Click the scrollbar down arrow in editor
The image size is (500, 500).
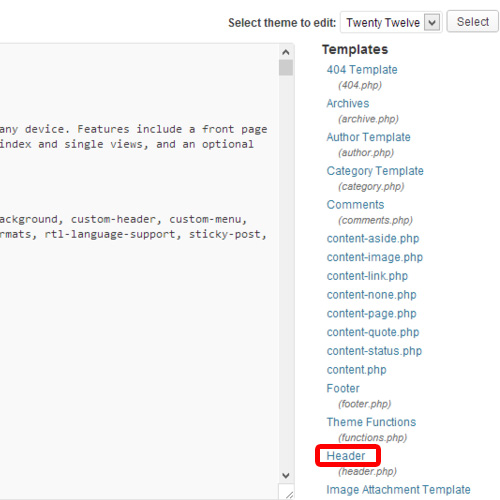286,475
